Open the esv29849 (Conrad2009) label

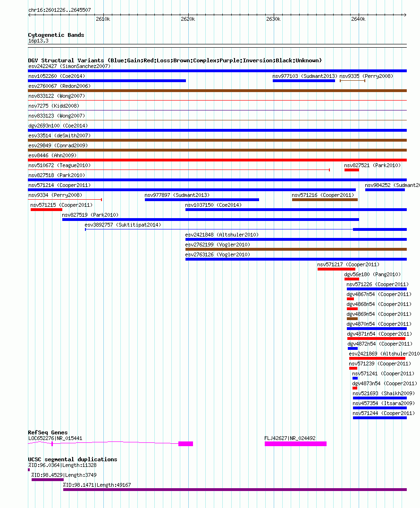pyautogui.click(x=58, y=145)
